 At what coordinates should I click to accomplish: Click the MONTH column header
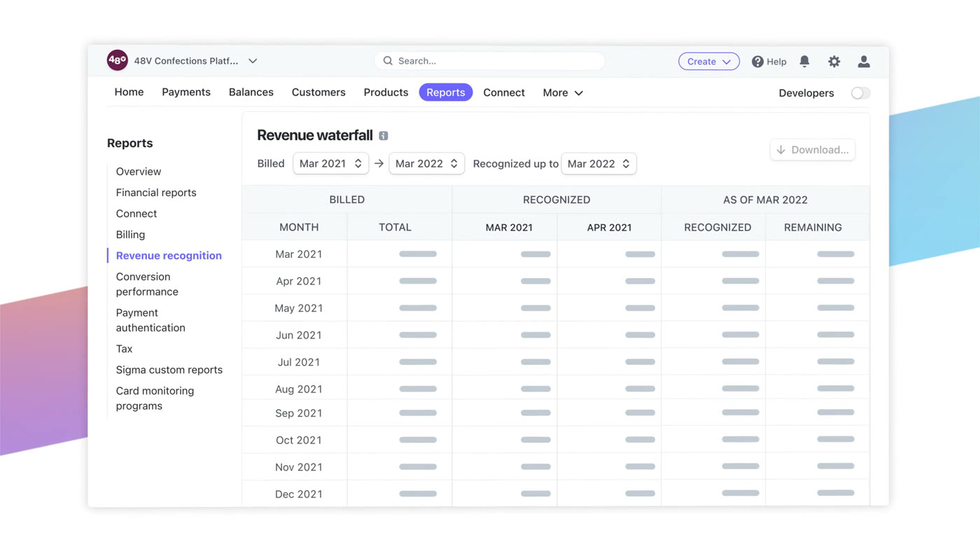point(299,227)
